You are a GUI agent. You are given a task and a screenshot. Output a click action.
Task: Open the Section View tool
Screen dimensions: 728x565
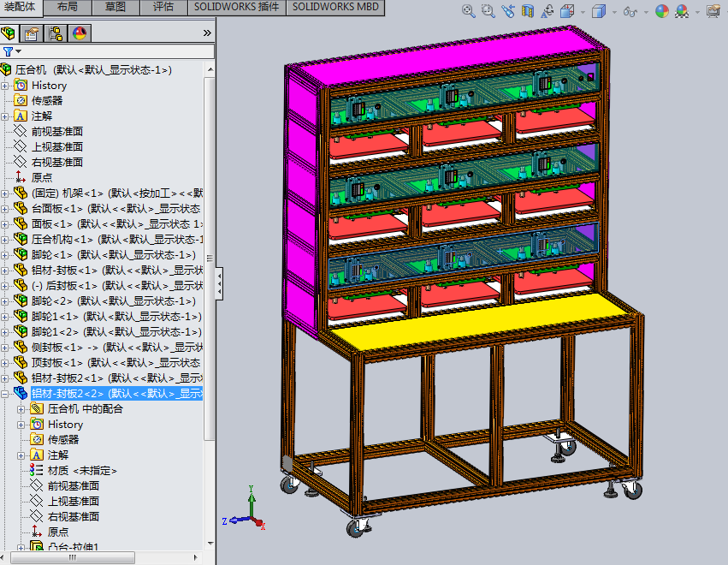pyautogui.click(x=528, y=11)
